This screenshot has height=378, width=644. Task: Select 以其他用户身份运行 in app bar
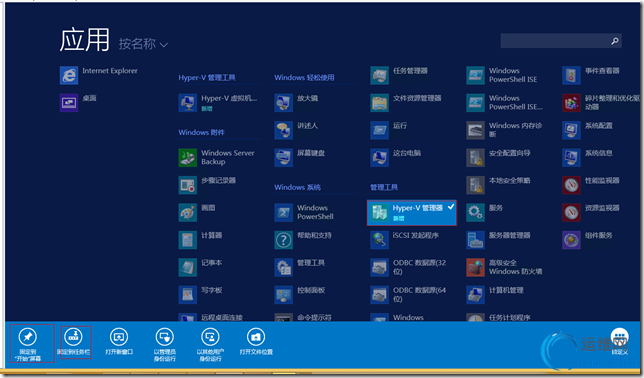pos(210,344)
